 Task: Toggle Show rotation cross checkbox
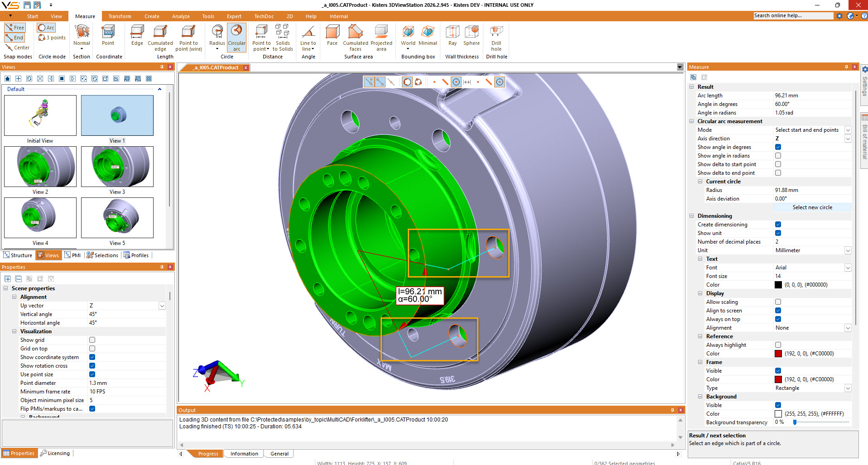[x=92, y=366]
